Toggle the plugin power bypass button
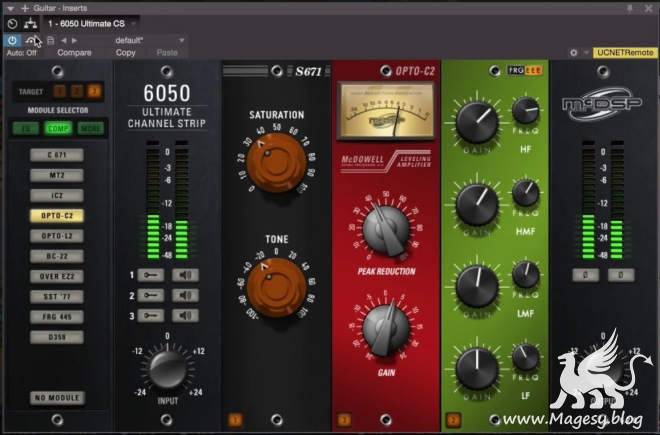Image resolution: width=660 pixels, height=435 pixels. point(12,40)
